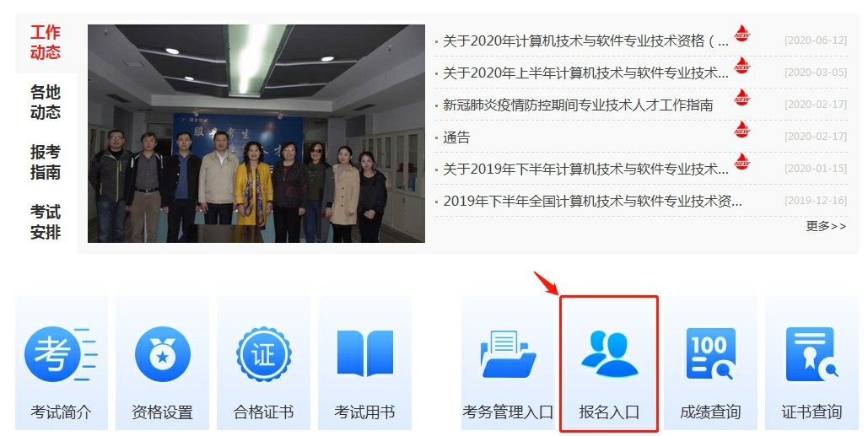Open the 2019年下半年全国计算机技术 news link
868x436 pixels.
[x=592, y=202]
